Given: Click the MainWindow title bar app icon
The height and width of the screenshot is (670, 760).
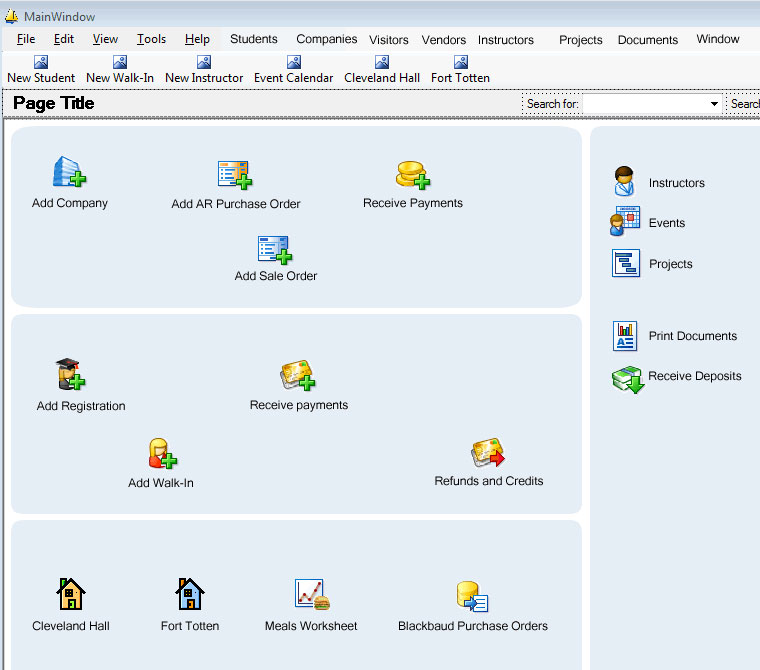Looking at the screenshot, I should [x=12, y=16].
